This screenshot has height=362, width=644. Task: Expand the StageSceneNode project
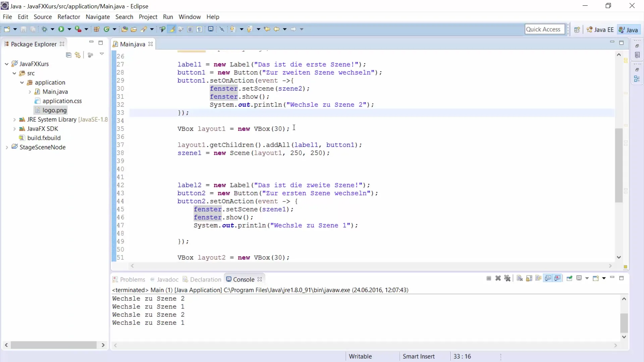pyautogui.click(x=6, y=147)
